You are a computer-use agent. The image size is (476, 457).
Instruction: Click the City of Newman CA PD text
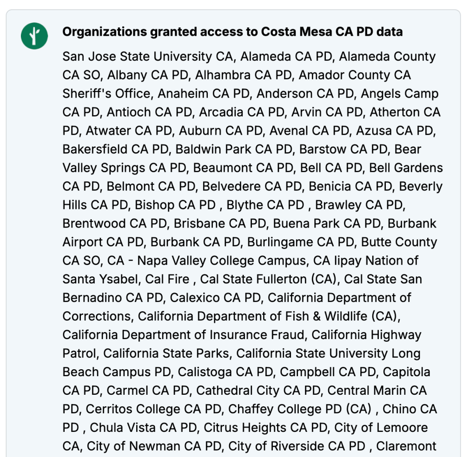point(154,447)
